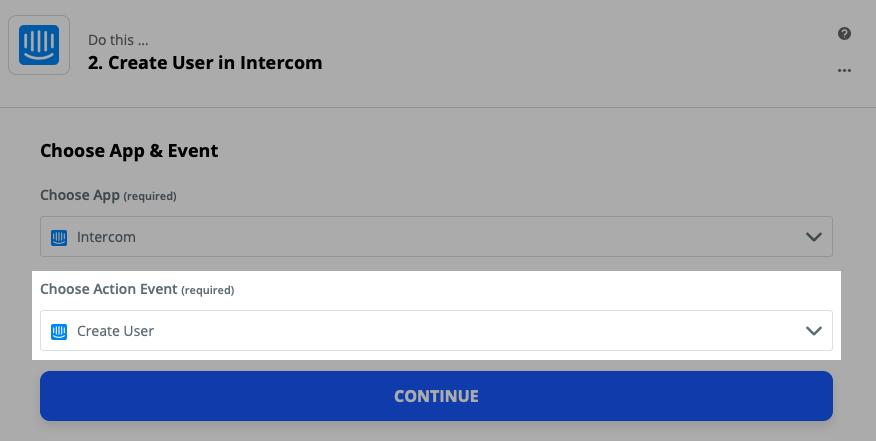Open the help question mark icon
The image size is (876, 441).
[x=844, y=34]
